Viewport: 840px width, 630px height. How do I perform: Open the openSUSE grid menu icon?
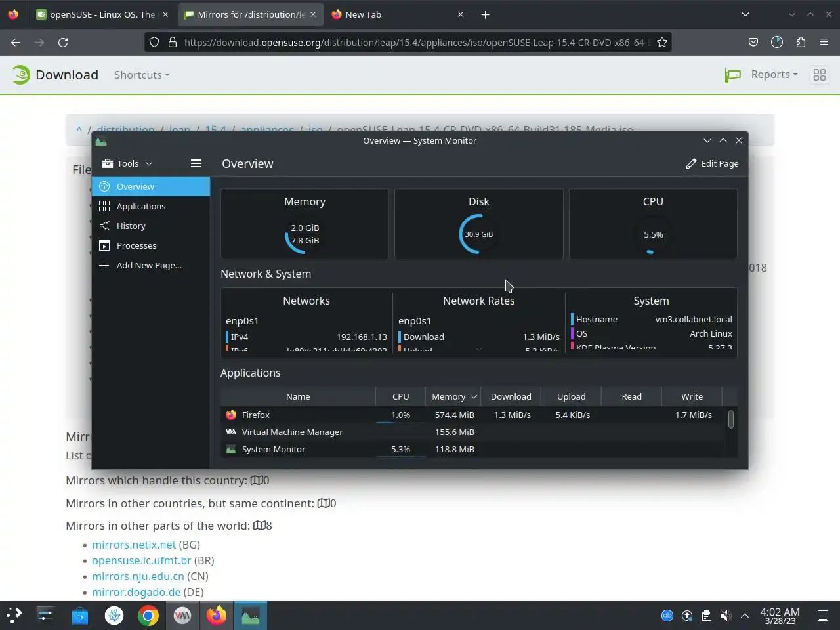(820, 75)
